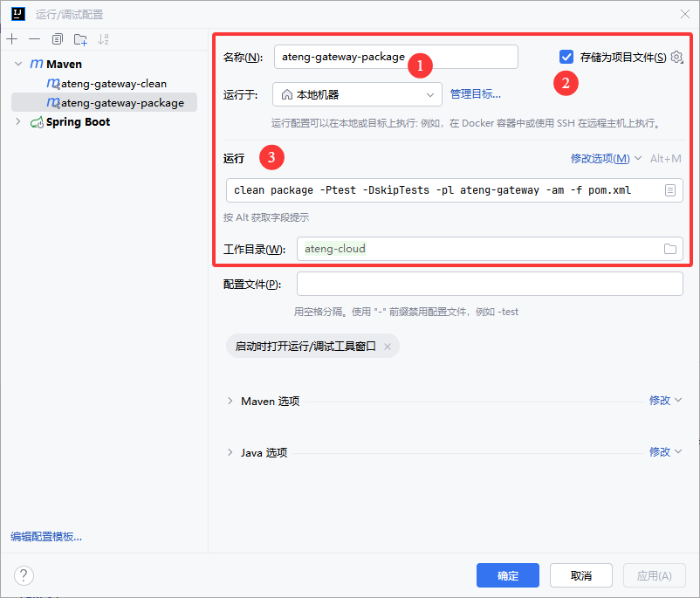This screenshot has width=700, height=598.
Task: Toggle the 存储为项目文件 checkbox
Action: [566, 58]
